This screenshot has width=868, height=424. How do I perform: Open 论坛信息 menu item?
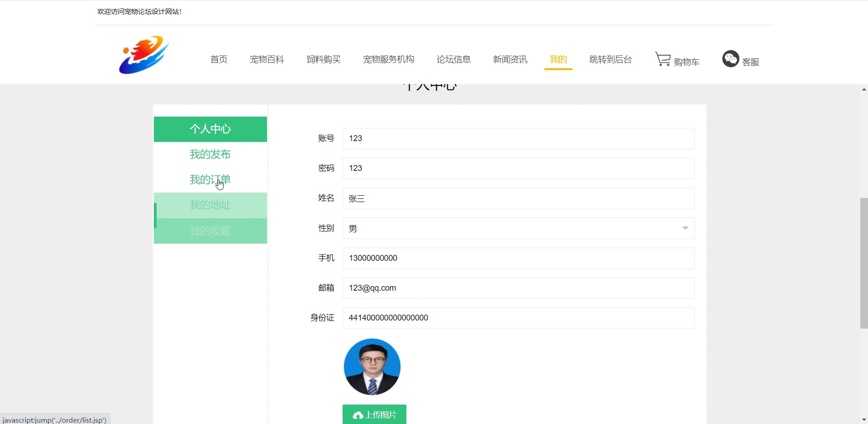click(453, 59)
